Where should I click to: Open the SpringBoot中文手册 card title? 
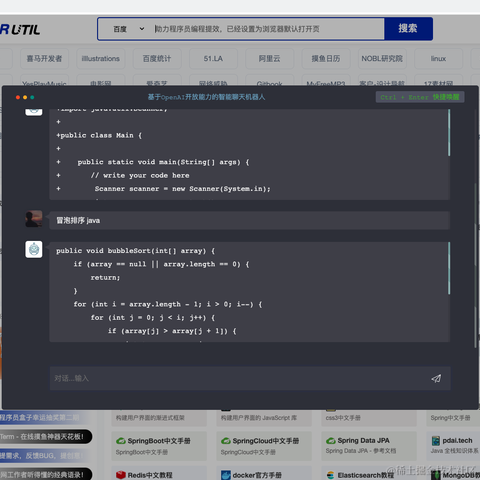(159, 441)
